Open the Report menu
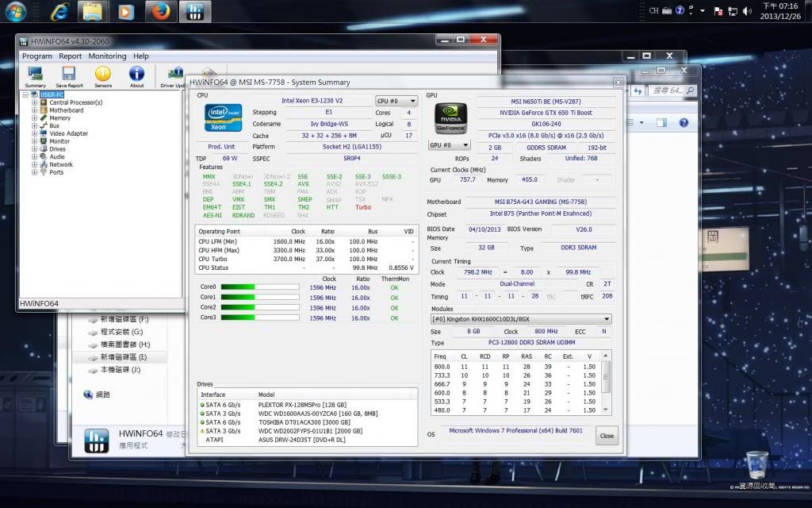The width and height of the screenshot is (812, 508). 70,56
